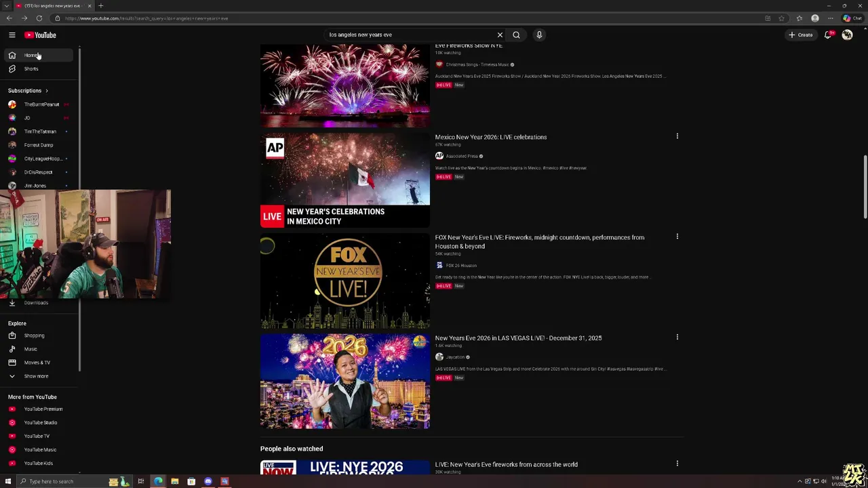
Task: Open the JD subscription channel
Action: pyautogui.click(x=39, y=118)
